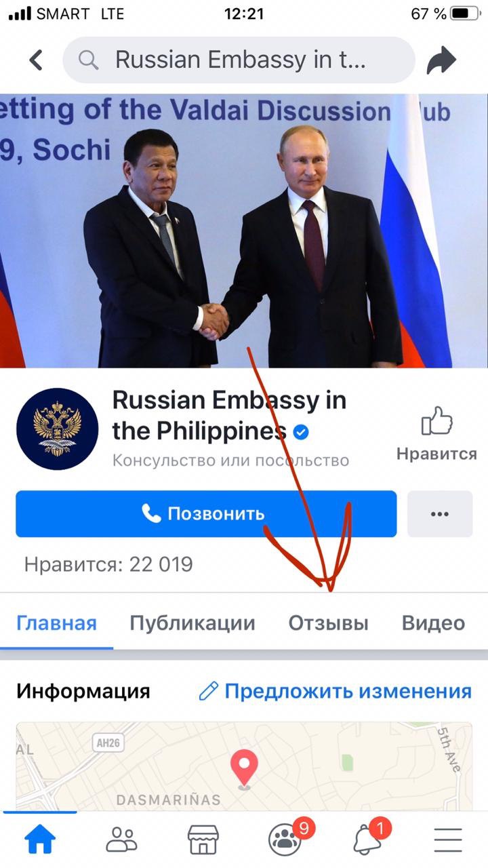Open the hamburger menu icon
The height and width of the screenshot is (868, 488).
point(447,840)
